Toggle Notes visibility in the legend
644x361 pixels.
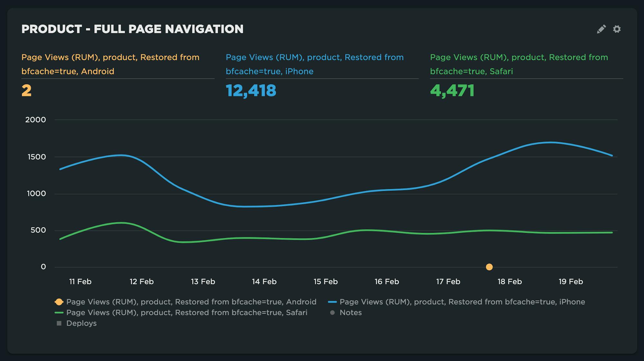coord(351,313)
